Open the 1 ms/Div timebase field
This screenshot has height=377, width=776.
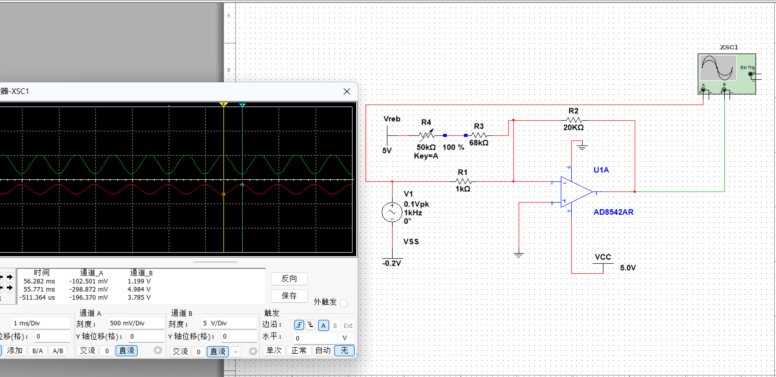point(42,324)
